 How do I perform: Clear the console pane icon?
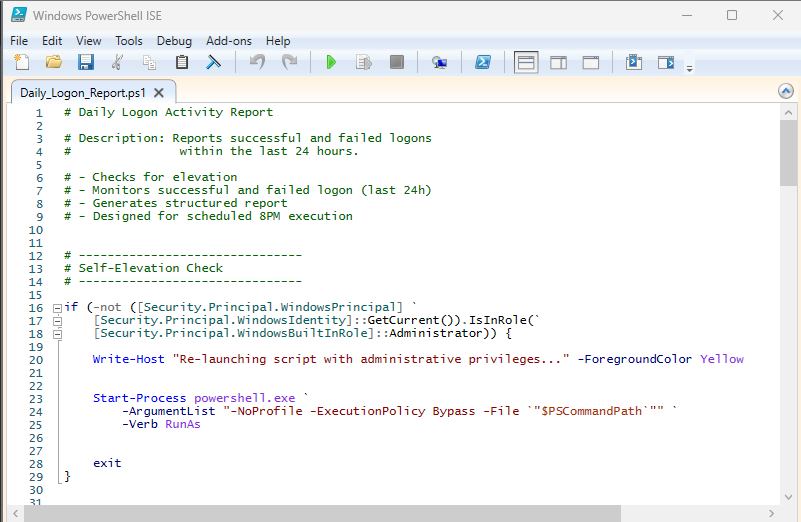tap(214, 62)
